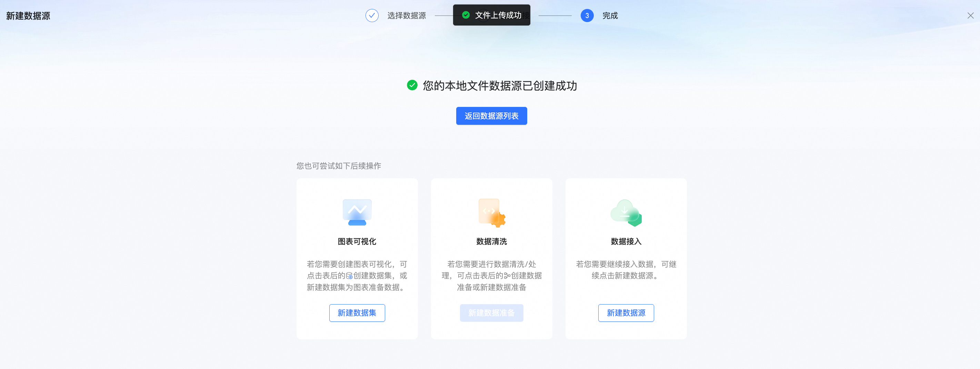Click the 创建数据准备 inline icon in 数据清洗 description
Image resolution: width=980 pixels, height=369 pixels.
point(507,276)
